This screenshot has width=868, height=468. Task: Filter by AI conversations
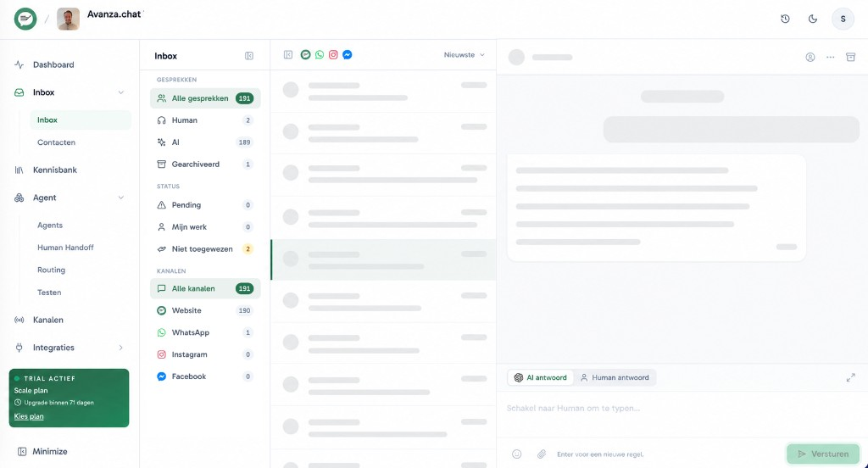(205, 142)
